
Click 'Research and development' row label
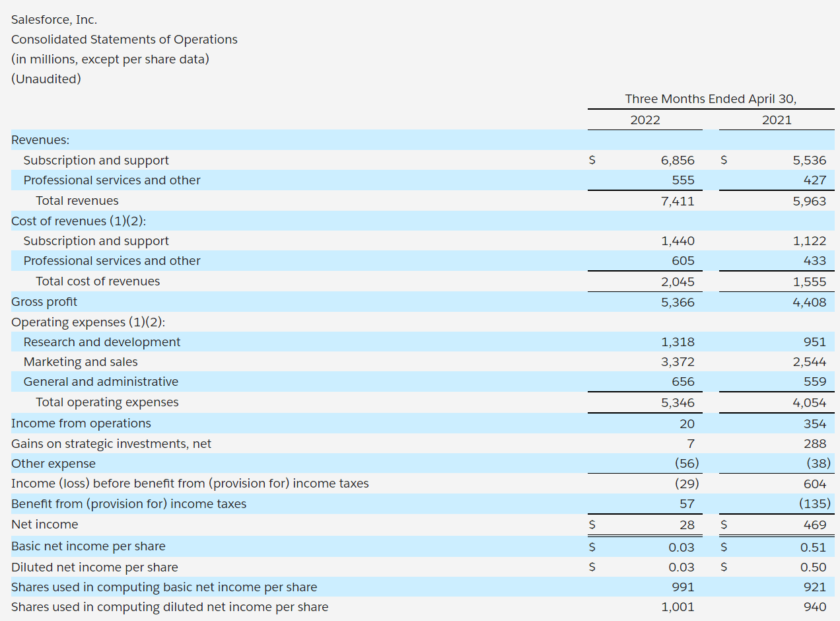click(x=102, y=342)
